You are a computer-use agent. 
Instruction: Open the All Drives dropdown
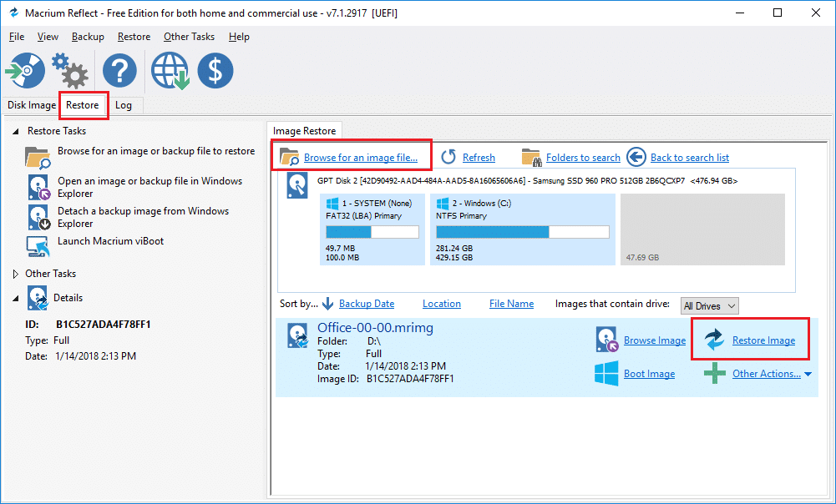(709, 306)
